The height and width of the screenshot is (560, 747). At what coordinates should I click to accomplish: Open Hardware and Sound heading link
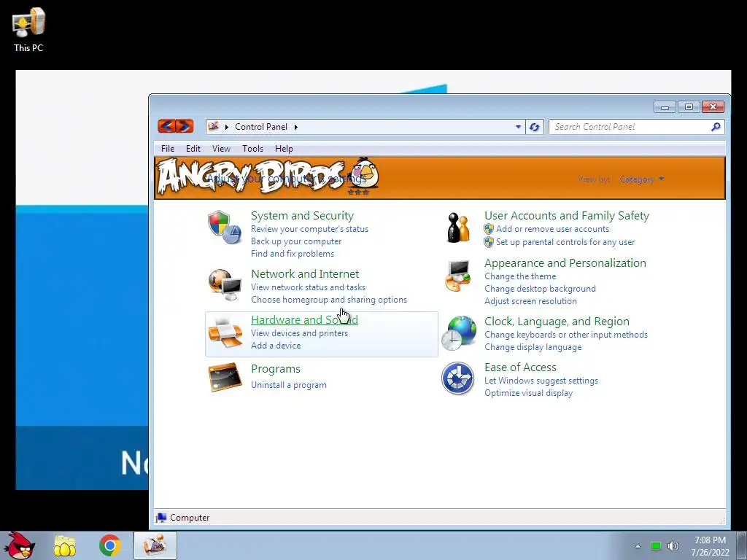click(x=304, y=320)
